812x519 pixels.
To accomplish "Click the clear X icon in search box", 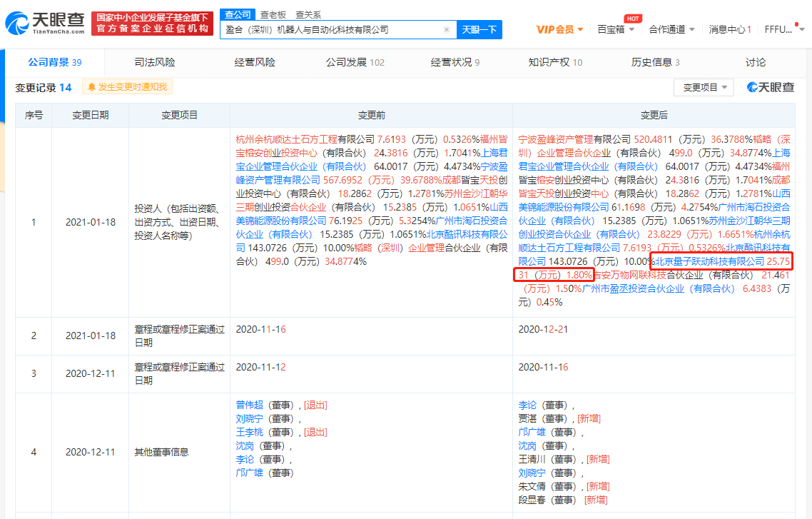I will tap(447, 30).
